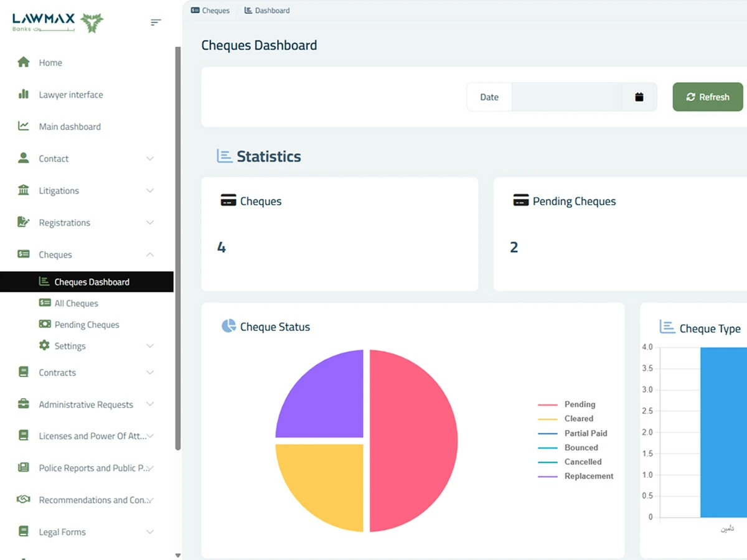Expand the Contracts menu chevron
The width and height of the screenshot is (747, 560).
(x=150, y=372)
